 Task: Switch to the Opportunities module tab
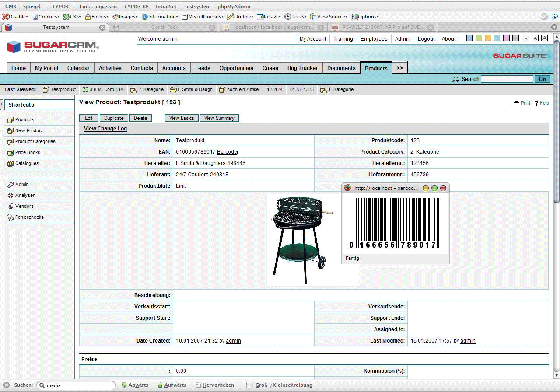pos(236,68)
